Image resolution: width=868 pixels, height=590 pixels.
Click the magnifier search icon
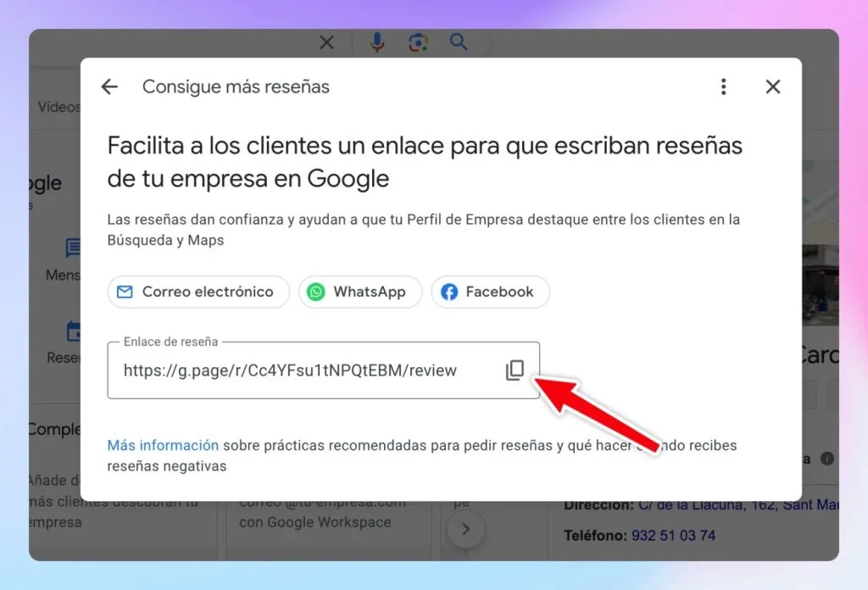pos(459,42)
